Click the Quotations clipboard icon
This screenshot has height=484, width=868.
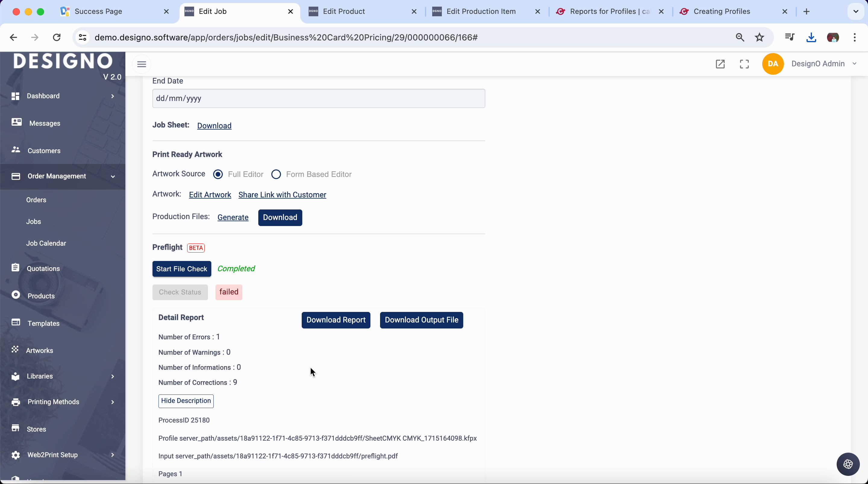[x=15, y=268]
